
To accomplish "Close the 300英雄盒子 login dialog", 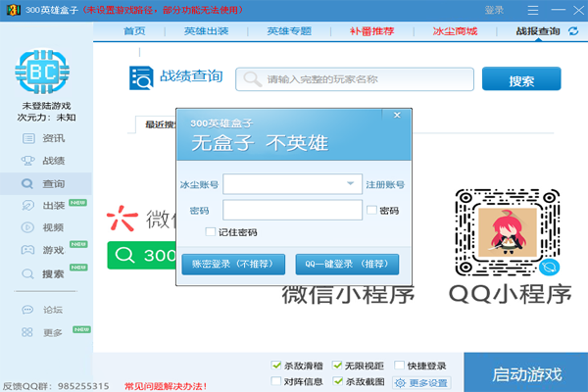I will 397,115.
